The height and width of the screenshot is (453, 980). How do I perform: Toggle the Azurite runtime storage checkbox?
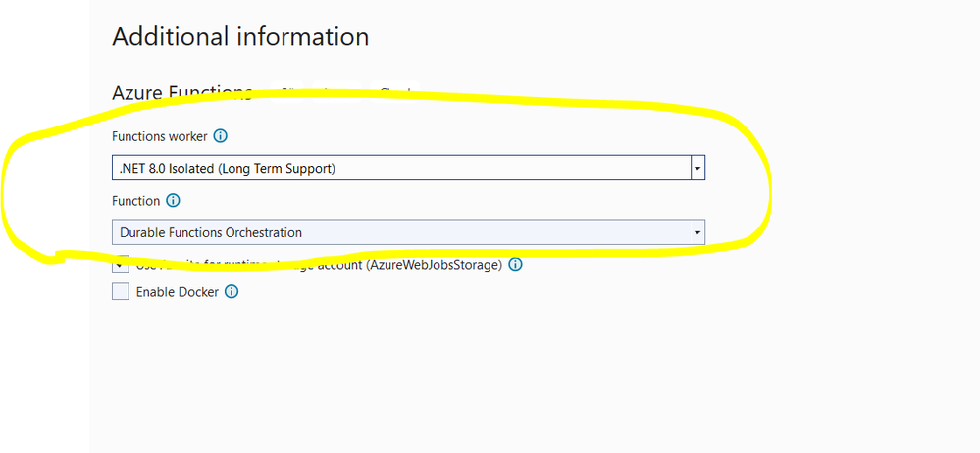pos(121,264)
